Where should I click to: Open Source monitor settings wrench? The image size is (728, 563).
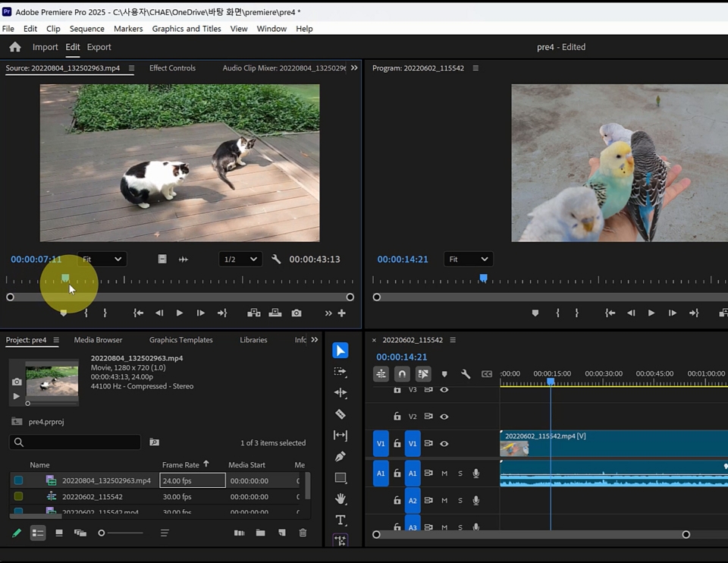click(x=276, y=259)
